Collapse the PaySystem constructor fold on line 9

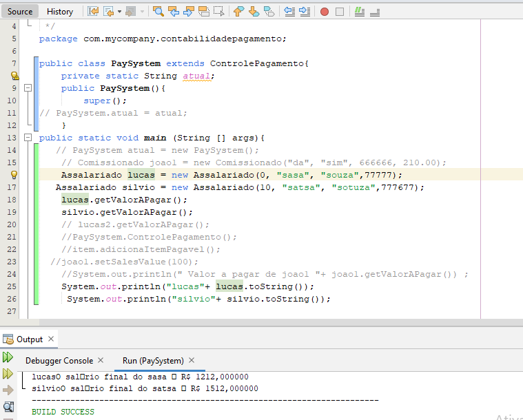click(28, 88)
